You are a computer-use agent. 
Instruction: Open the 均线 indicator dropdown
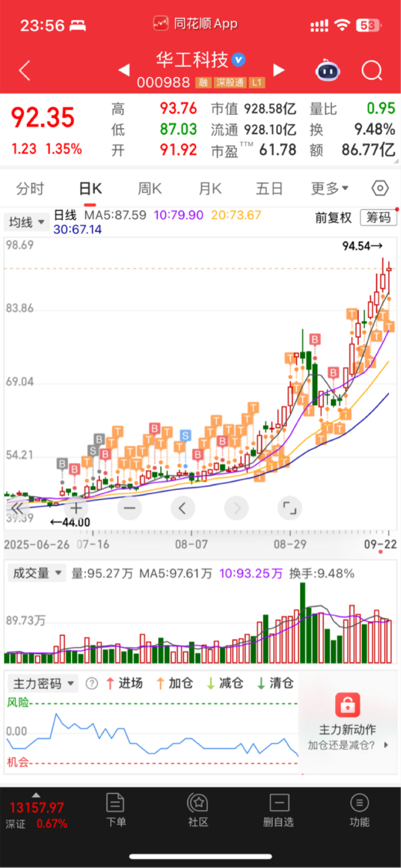[x=27, y=222]
